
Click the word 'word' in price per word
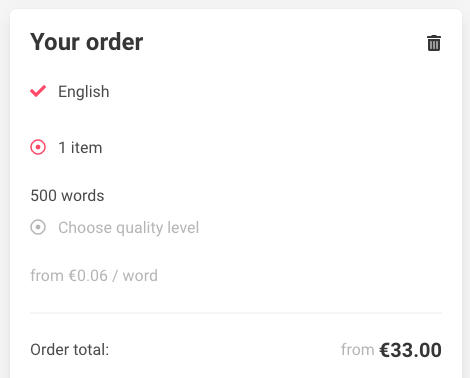pos(140,276)
